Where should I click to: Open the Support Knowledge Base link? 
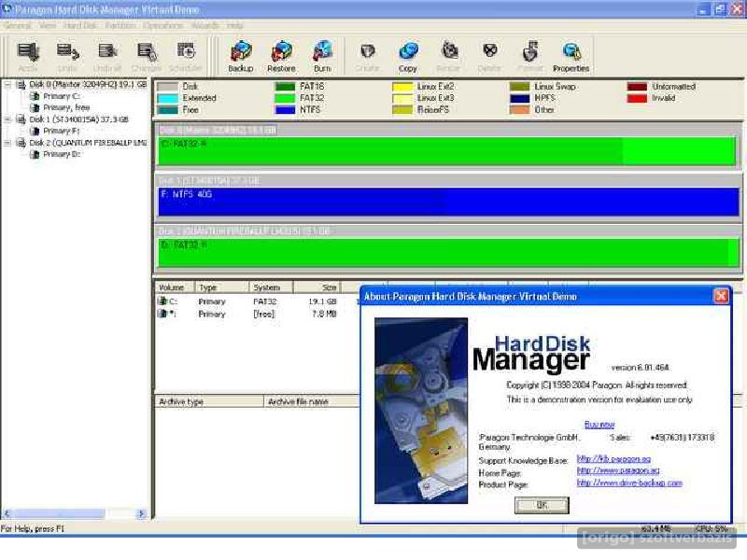tap(613, 459)
